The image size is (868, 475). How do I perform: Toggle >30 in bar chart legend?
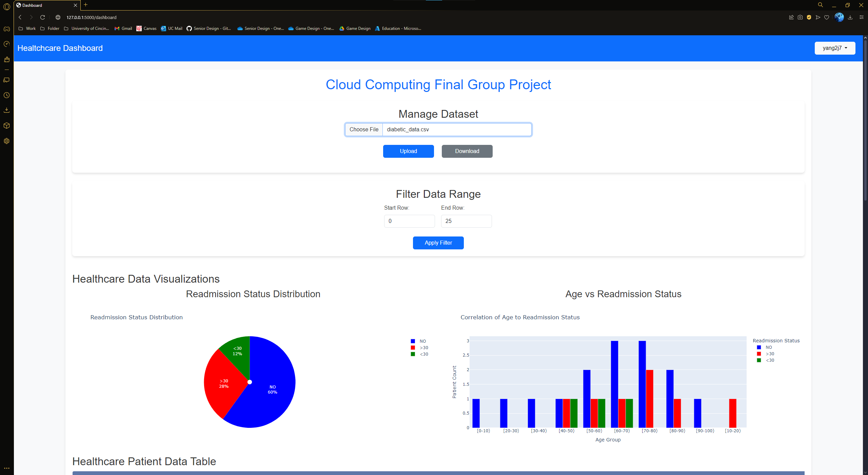[766, 354]
